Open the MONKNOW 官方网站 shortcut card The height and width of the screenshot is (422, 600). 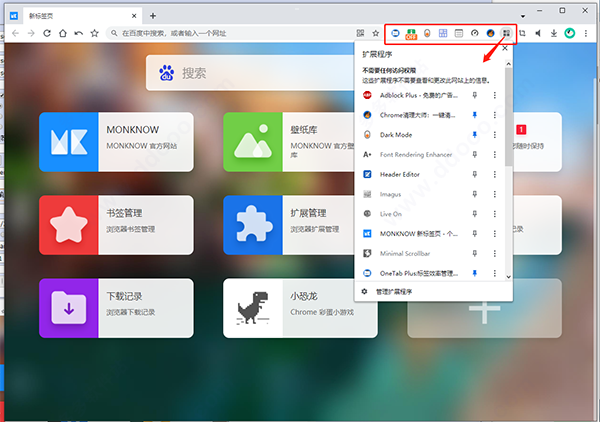pyautogui.click(x=116, y=142)
